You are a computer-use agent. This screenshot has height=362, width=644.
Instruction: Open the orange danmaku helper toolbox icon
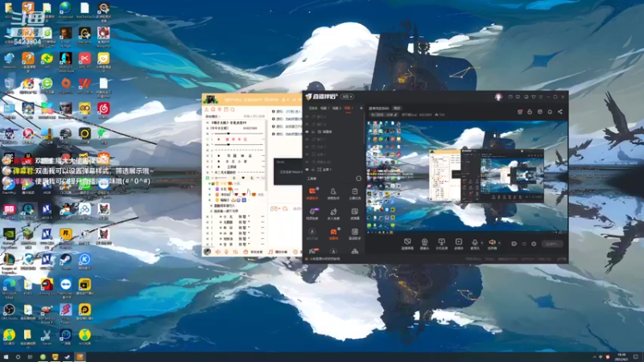click(x=312, y=193)
